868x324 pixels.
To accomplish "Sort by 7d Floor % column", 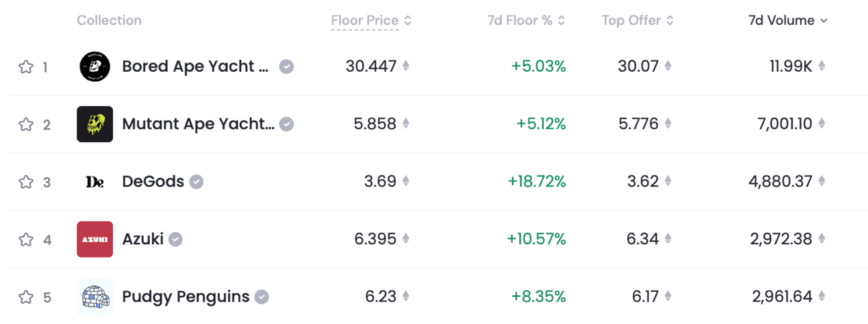I will click(x=526, y=21).
